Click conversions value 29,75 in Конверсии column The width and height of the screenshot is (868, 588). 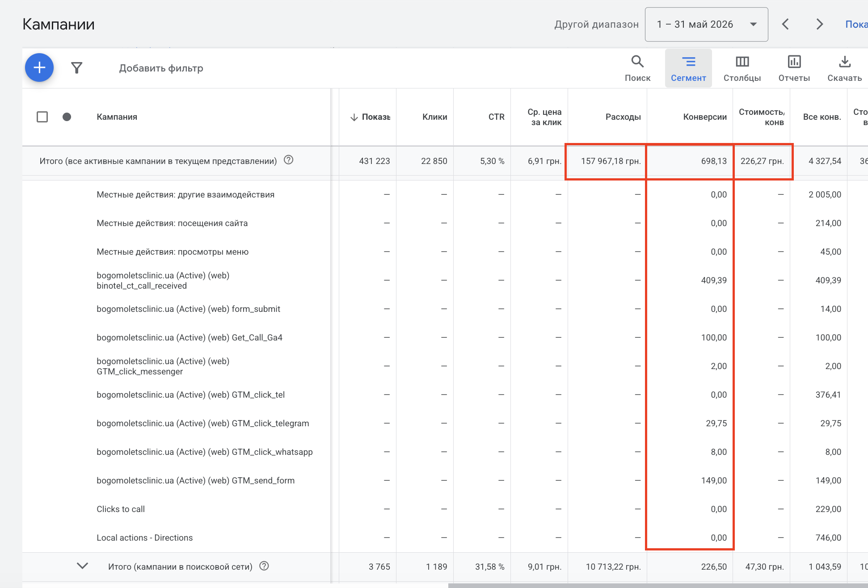tap(716, 423)
